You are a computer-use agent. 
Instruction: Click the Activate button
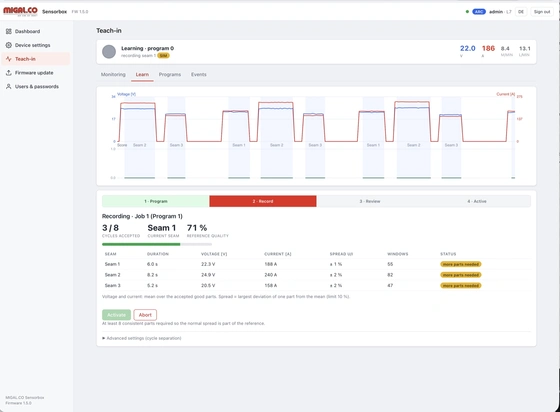pos(116,315)
